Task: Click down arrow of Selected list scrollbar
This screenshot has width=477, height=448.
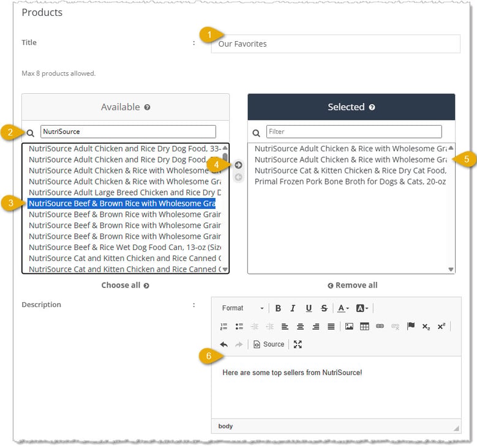Action: point(451,269)
